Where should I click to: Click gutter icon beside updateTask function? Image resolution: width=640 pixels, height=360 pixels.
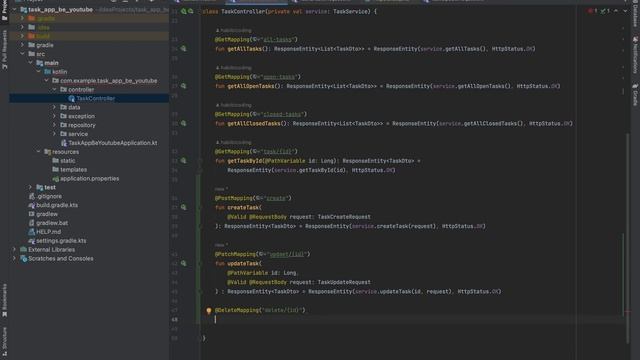click(184, 263)
